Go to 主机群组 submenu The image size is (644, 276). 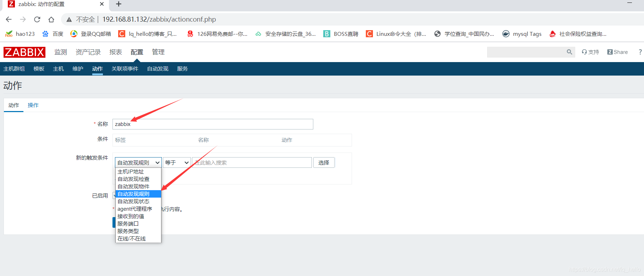[14, 68]
